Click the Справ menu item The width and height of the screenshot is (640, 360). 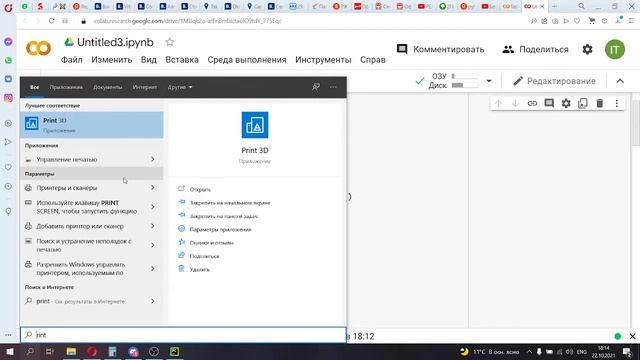coord(373,60)
